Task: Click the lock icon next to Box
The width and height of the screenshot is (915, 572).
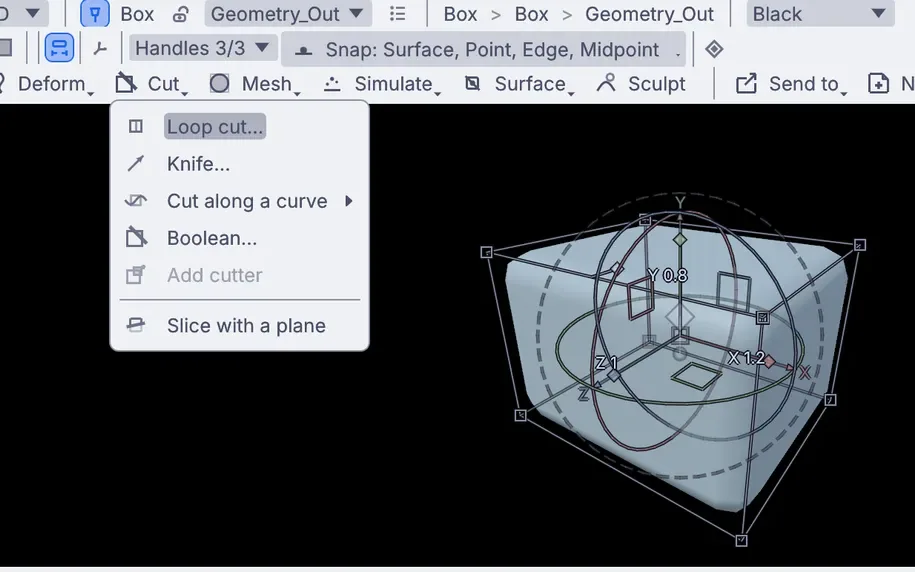Action: pyautogui.click(x=180, y=14)
